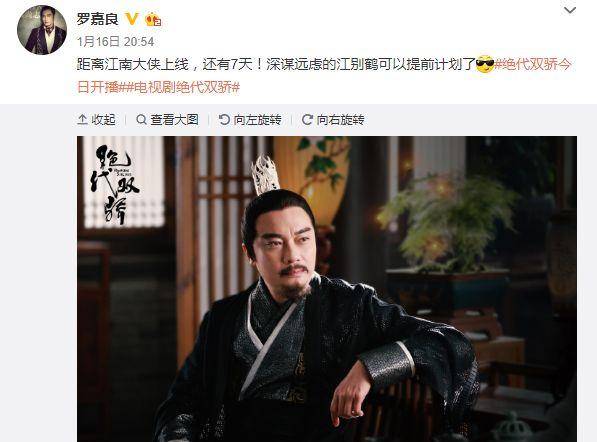Image resolution: width=597 pixels, height=442 pixels.
Task: Click the orange V verified badge
Action: pyautogui.click(x=132, y=19)
